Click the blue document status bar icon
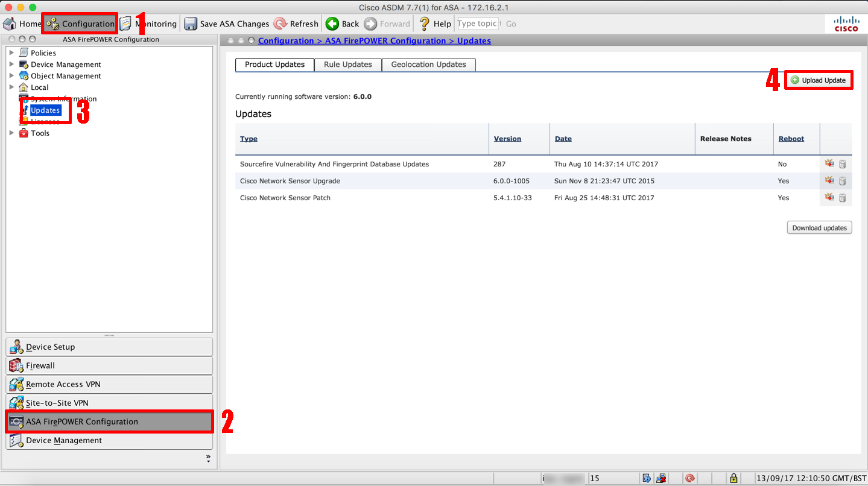 [647, 478]
